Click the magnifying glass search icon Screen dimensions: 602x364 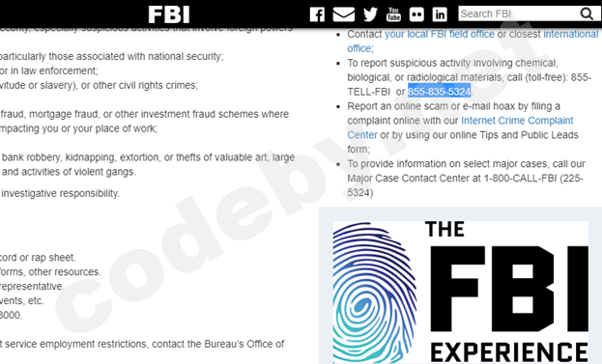click(587, 14)
